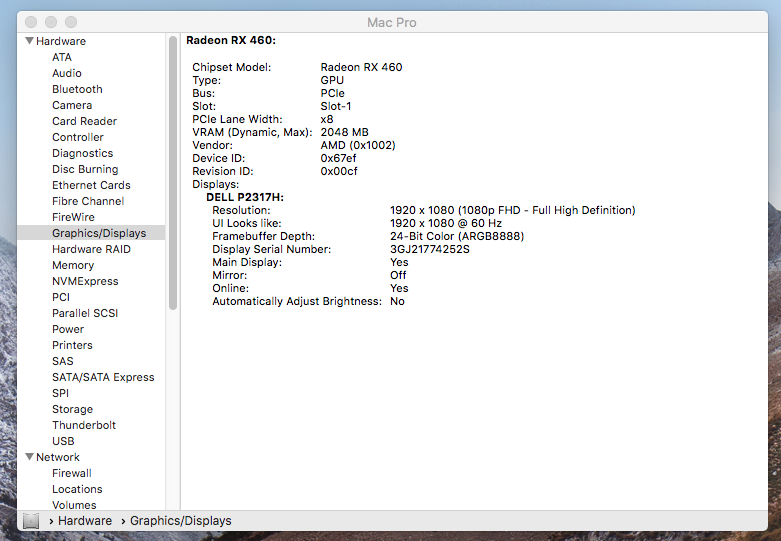
Task: Open the SAS entry
Action: pos(63,361)
